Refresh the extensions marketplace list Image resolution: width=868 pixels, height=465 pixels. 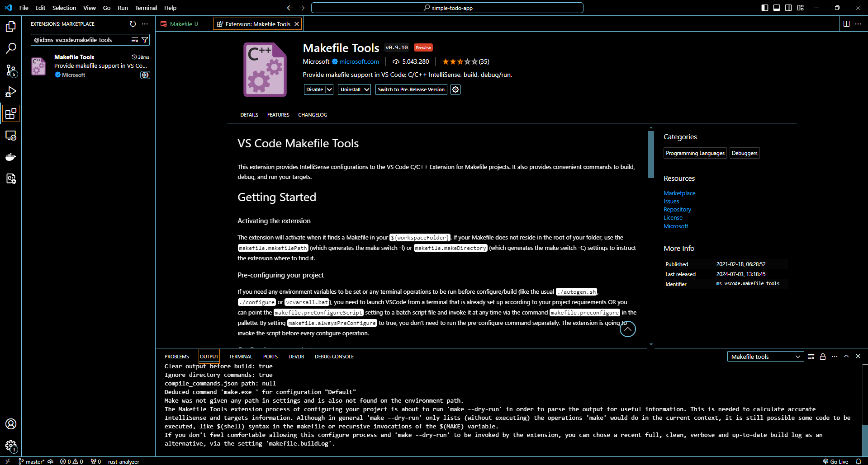coord(133,24)
